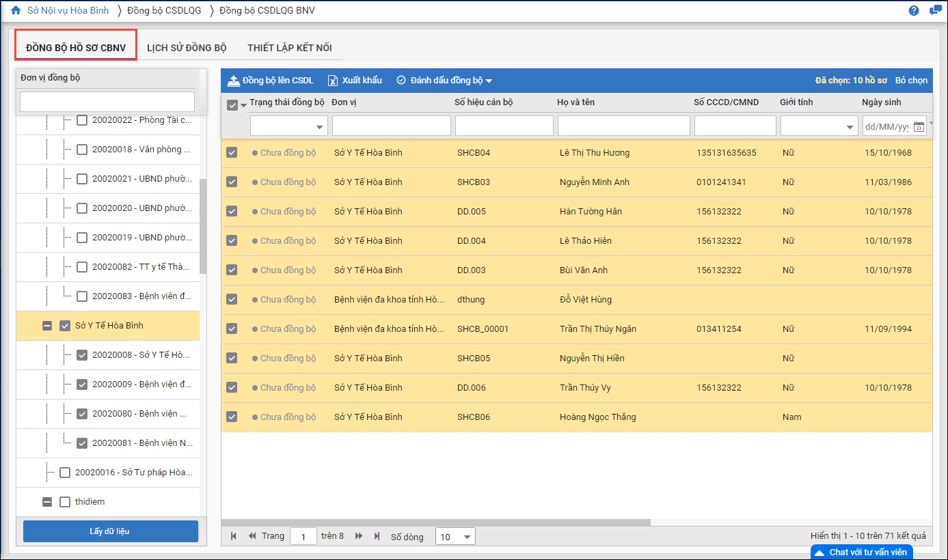This screenshot has width=948, height=560.
Task: Click the Xuất khẩu Excel export icon
Action: [333, 81]
